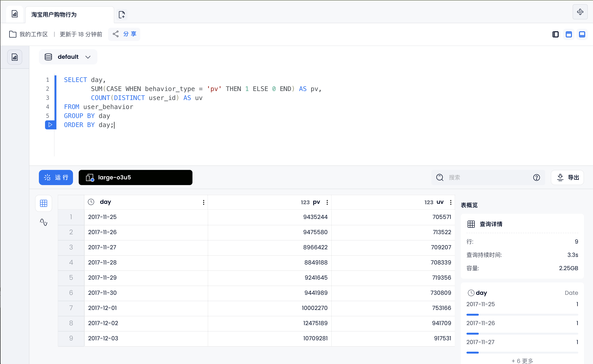Open the large-o3u5 compute selector
593x364 pixels.
pyautogui.click(x=136, y=177)
